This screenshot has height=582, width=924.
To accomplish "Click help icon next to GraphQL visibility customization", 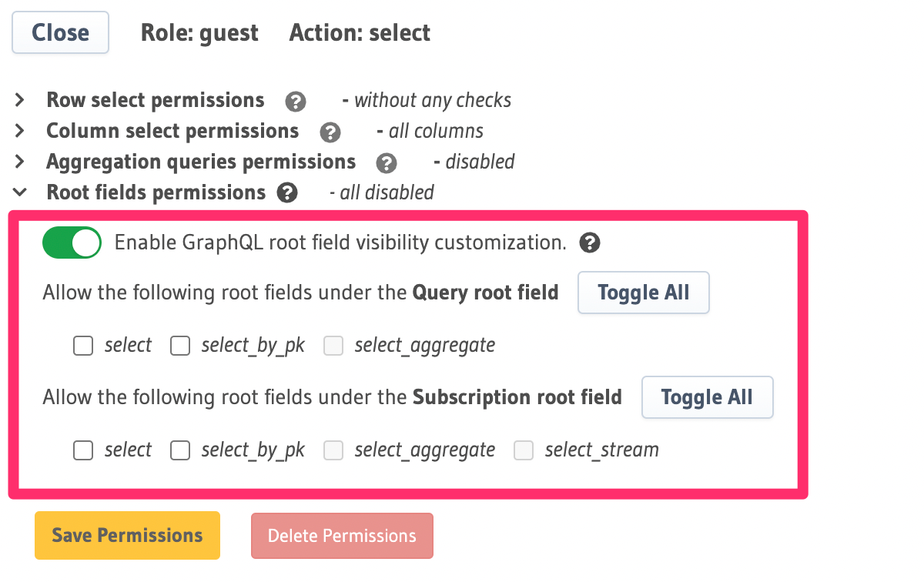I will pos(589,242).
